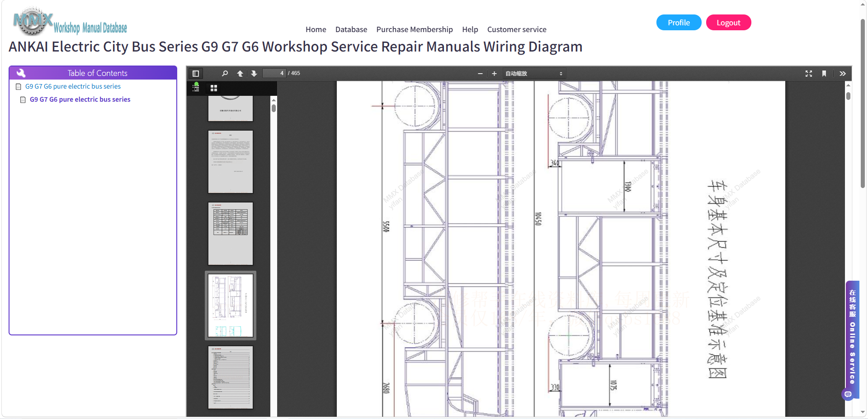This screenshot has width=868, height=419.
Task: Open Purchase Membership page
Action: (x=415, y=29)
